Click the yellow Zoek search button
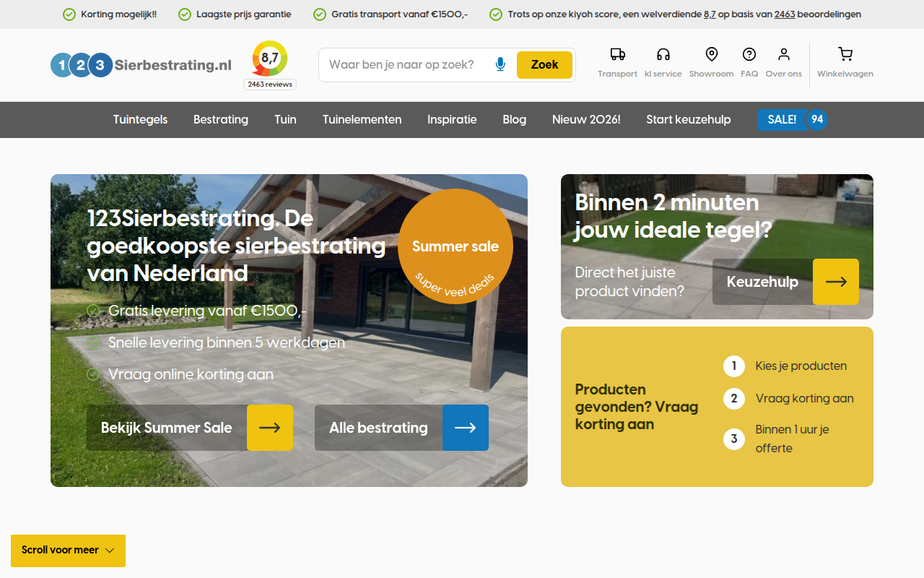The height and width of the screenshot is (578, 924). (x=544, y=65)
